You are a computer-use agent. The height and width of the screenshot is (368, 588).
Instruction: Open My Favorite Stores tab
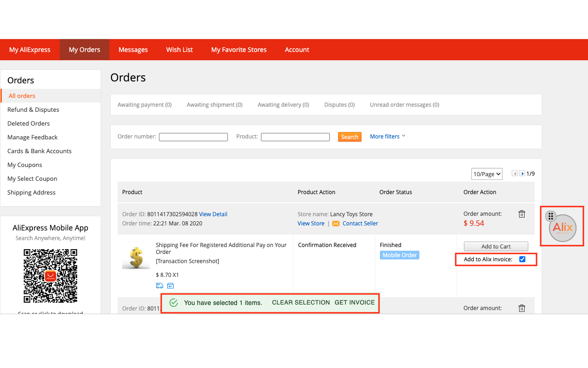(x=239, y=50)
